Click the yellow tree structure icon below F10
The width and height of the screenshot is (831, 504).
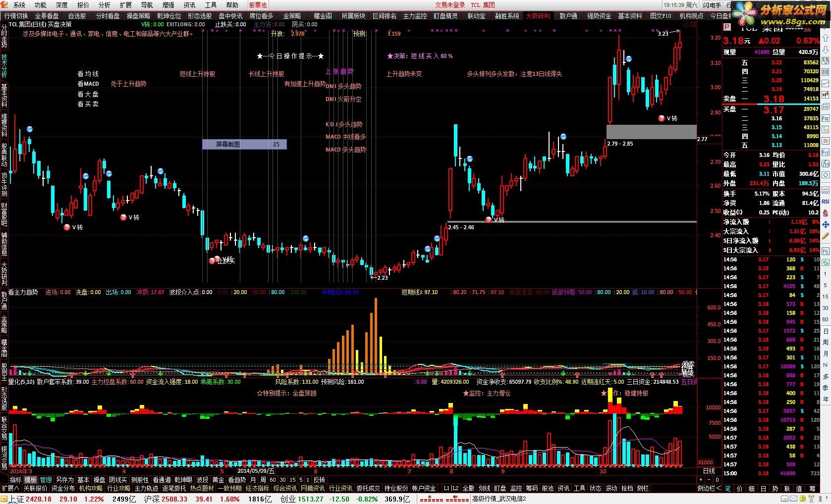click(x=826, y=129)
